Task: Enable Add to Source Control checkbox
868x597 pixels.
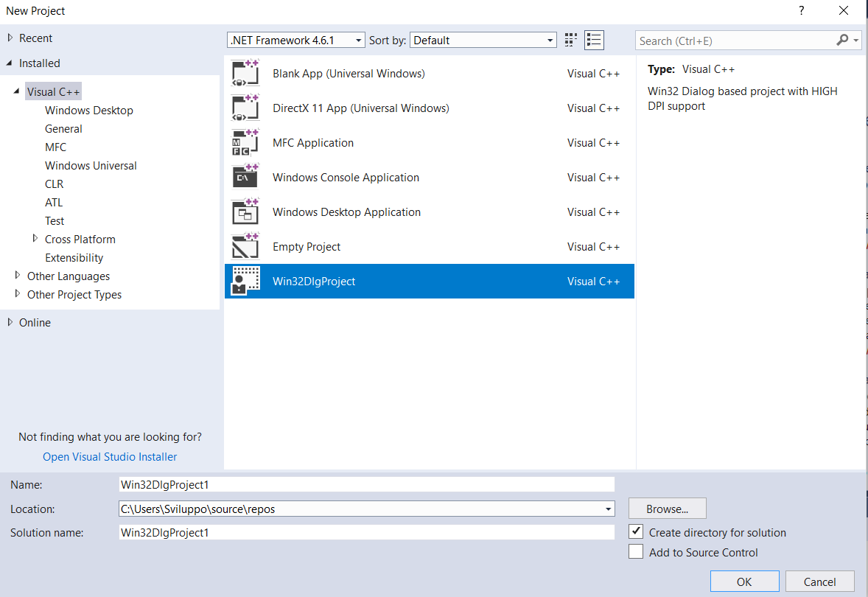Action: [636, 552]
